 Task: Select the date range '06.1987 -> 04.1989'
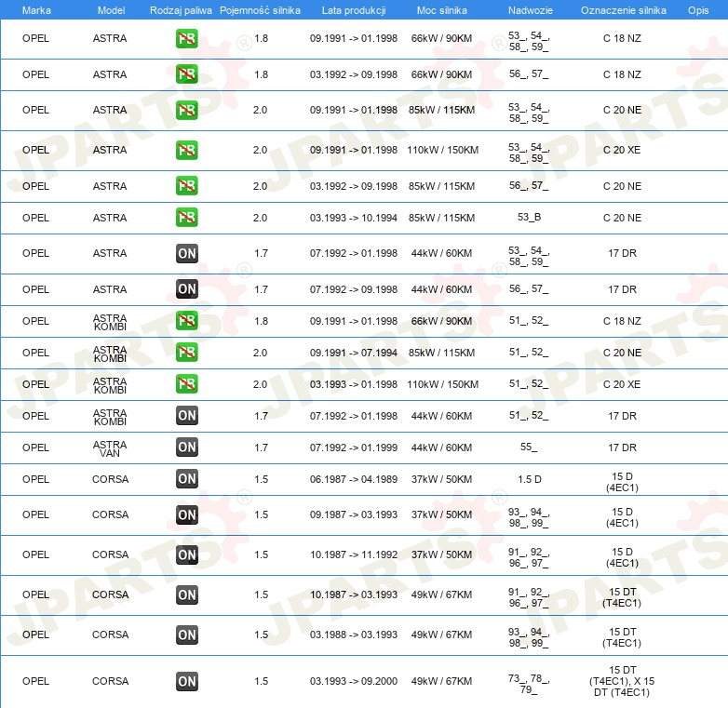coord(354,479)
